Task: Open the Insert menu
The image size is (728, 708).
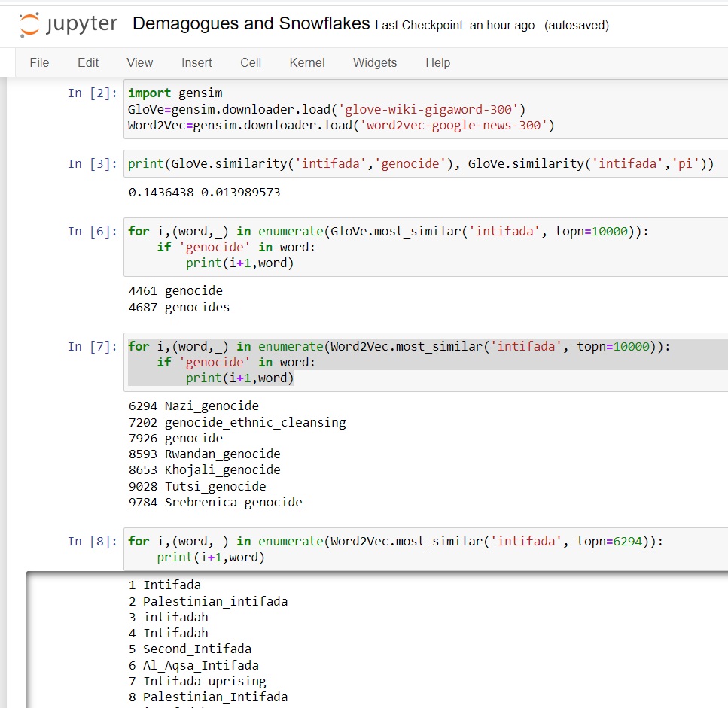Action: (x=196, y=63)
